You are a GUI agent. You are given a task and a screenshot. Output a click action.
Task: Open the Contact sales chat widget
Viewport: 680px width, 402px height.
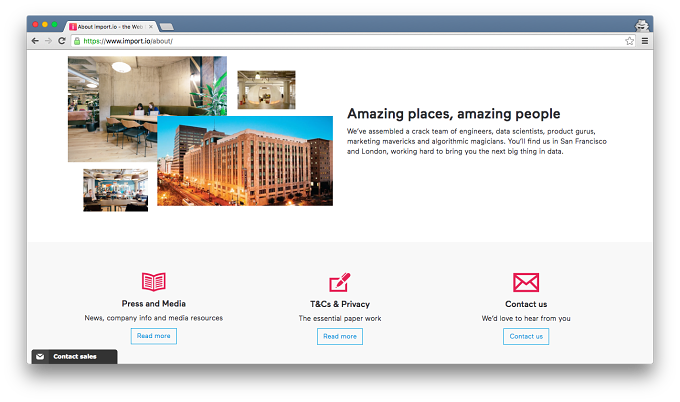(74, 356)
